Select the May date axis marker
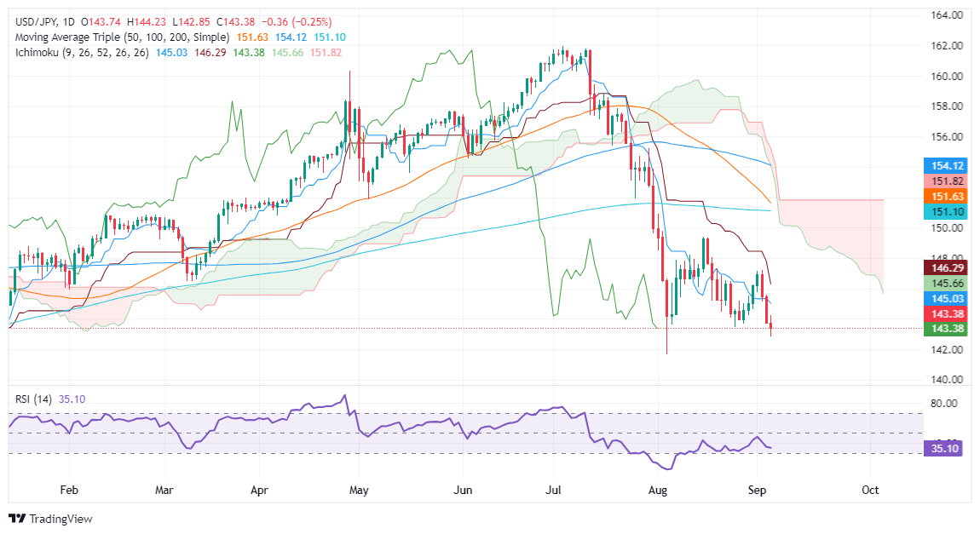Image resolution: width=980 pixels, height=534 pixels. click(359, 491)
